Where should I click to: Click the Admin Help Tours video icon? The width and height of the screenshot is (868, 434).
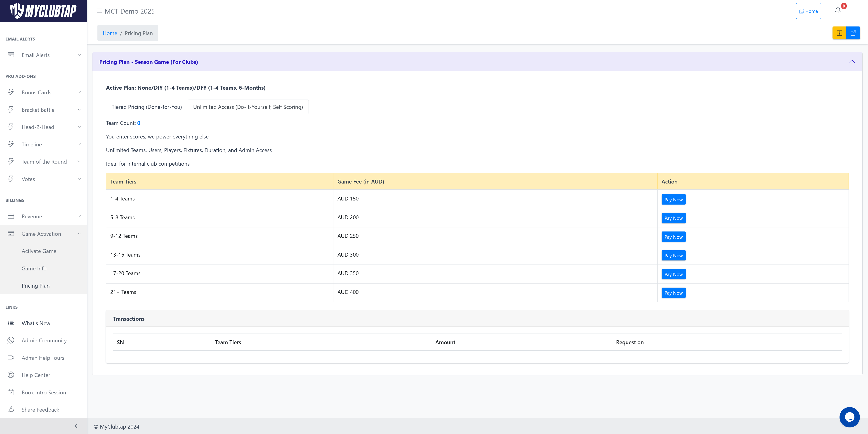click(11, 358)
